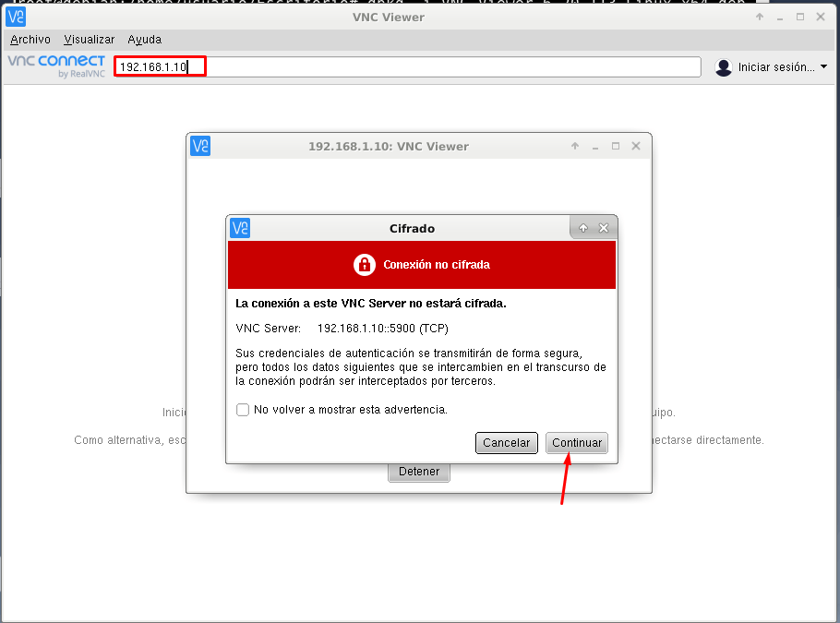
Task: Close the 192.168.1.10 connection window
Action: click(x=636, y=146)
